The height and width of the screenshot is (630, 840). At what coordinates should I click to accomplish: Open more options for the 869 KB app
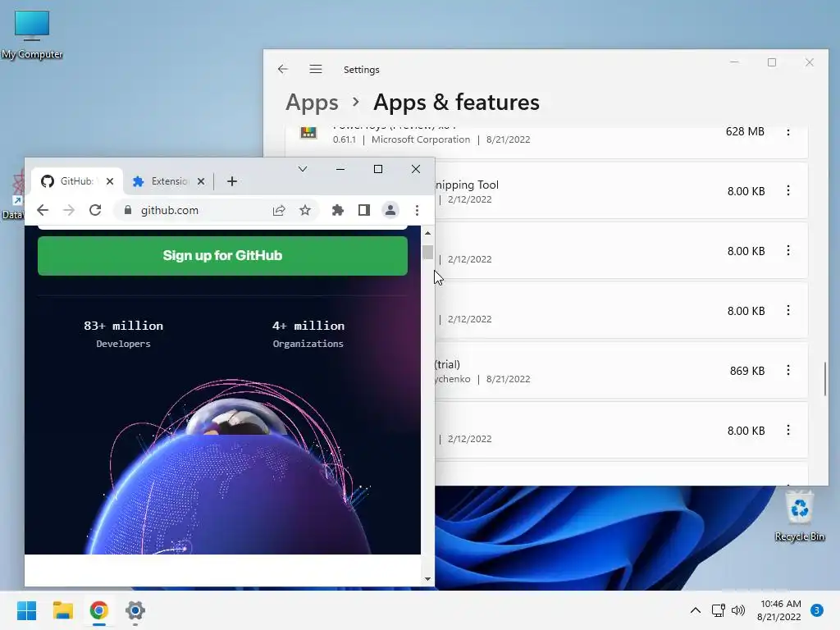pyautogui.click(x=788, y=370)
